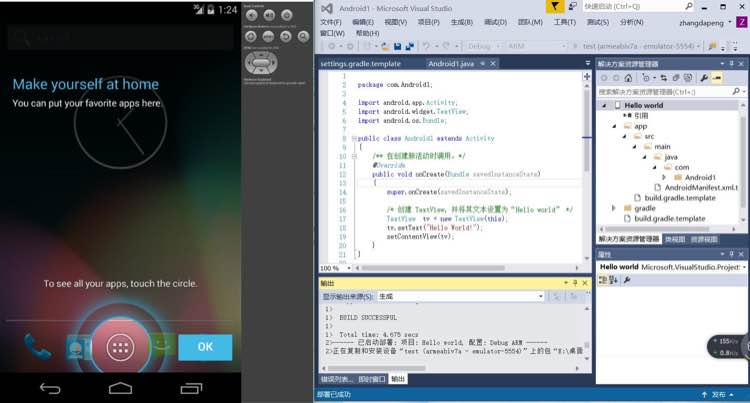Image resolution: width=750 pixels, height=403 pixels.
Task: Click the 快速启动 quick launch search box
Action: point(639,6)
